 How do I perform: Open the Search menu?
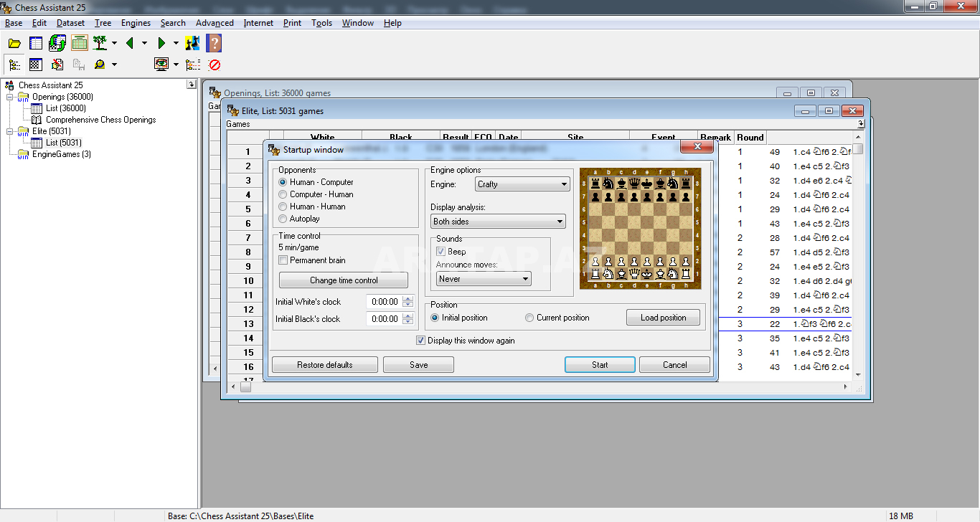coord(173,23)
